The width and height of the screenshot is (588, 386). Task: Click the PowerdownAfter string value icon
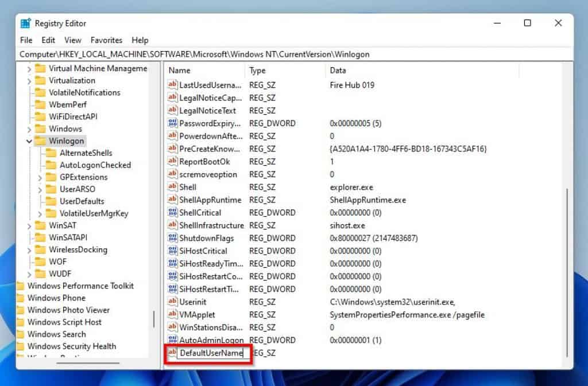coord(172,135)
